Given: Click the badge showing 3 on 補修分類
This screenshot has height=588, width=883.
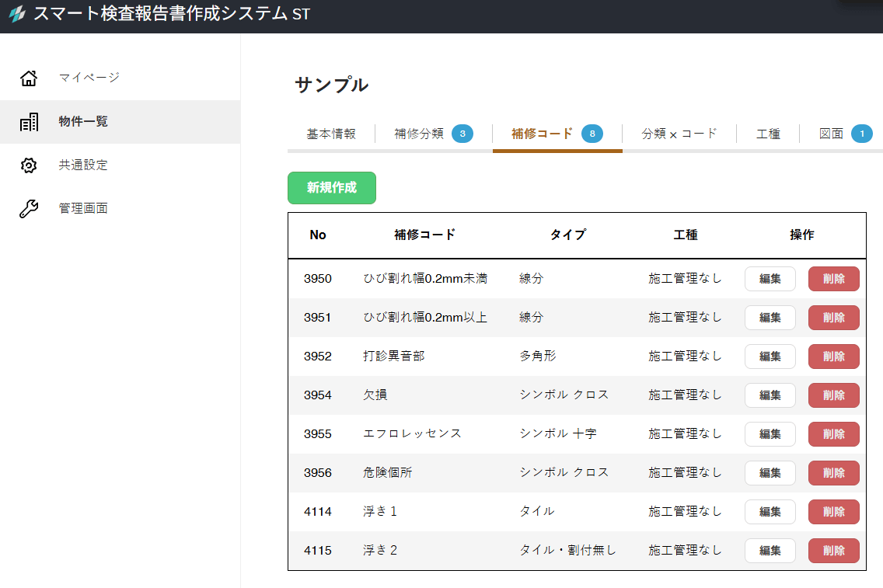Looking at the screenshot, I should click(x=462, y=134).
